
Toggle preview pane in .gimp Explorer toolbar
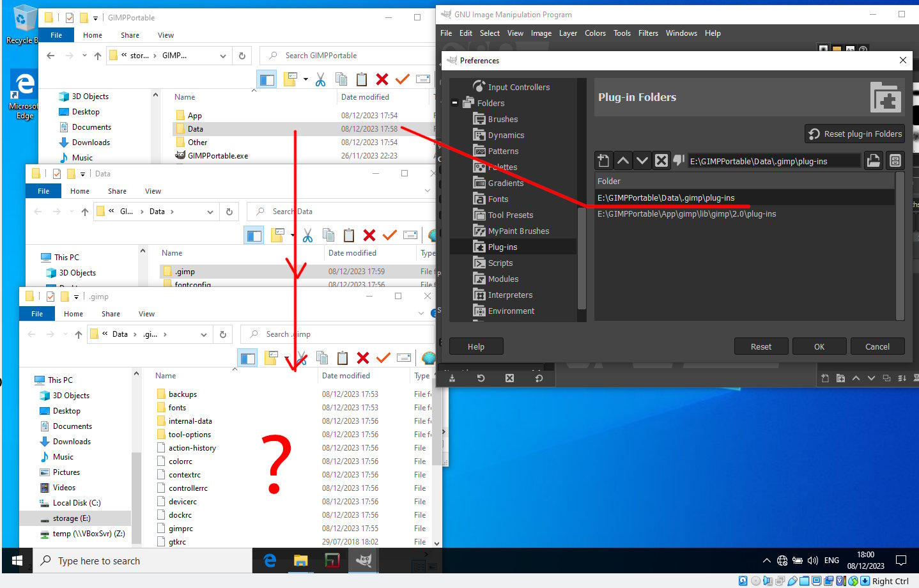248,358
